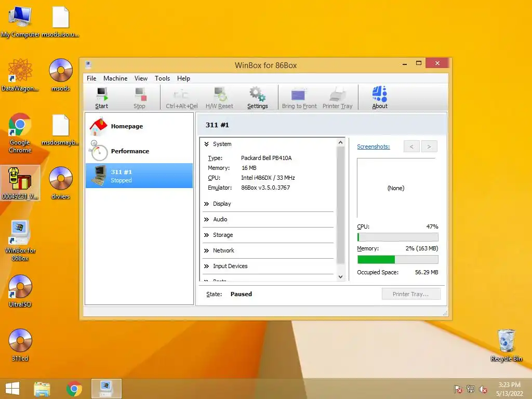Open Chrome from the taskbar

click(x=74, y=389)
